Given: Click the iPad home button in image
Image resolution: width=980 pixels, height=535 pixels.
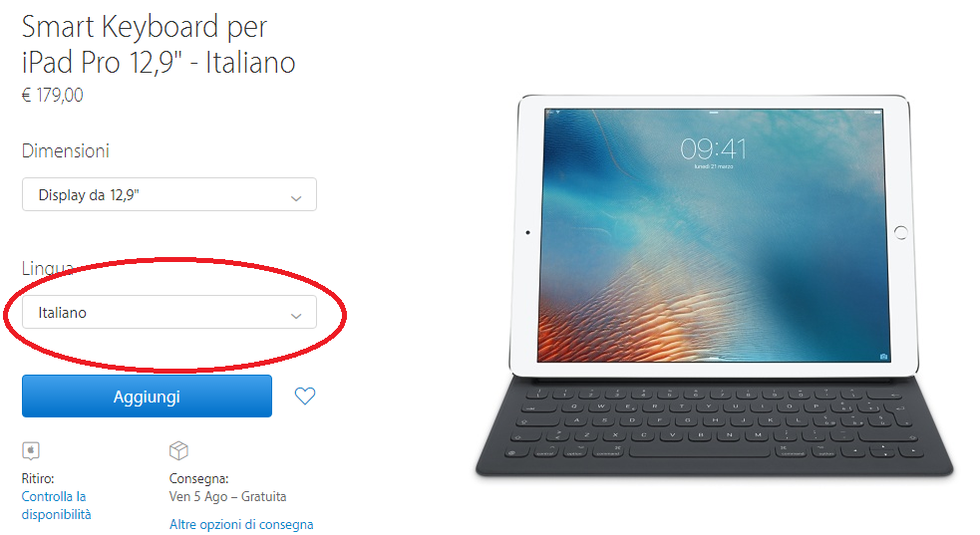Looking at the screenshot, I should coord(900,233).
